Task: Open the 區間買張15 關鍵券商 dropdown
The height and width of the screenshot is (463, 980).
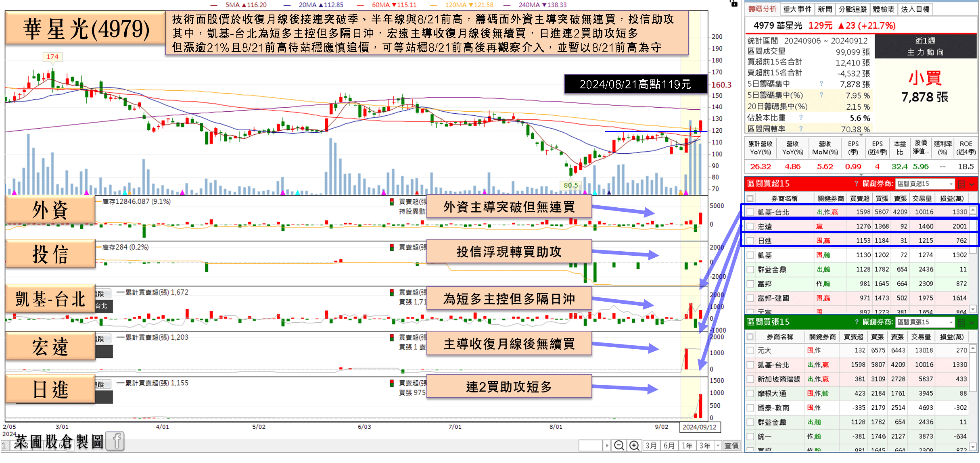Action: point(925,322)
